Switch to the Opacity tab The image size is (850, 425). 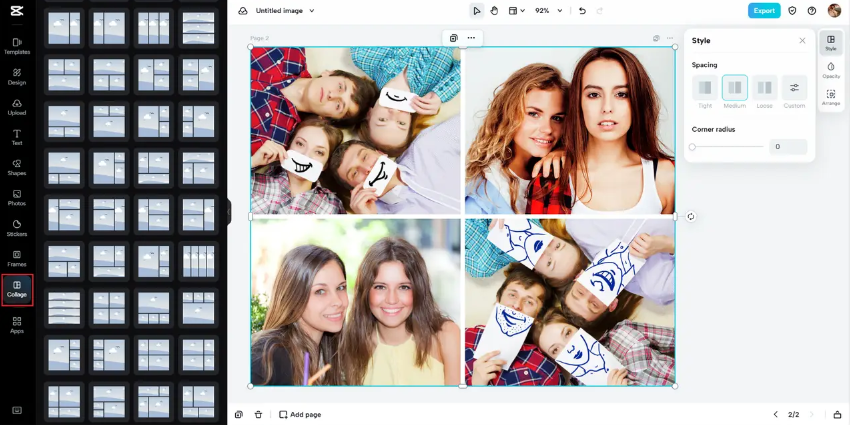point(830,70)
